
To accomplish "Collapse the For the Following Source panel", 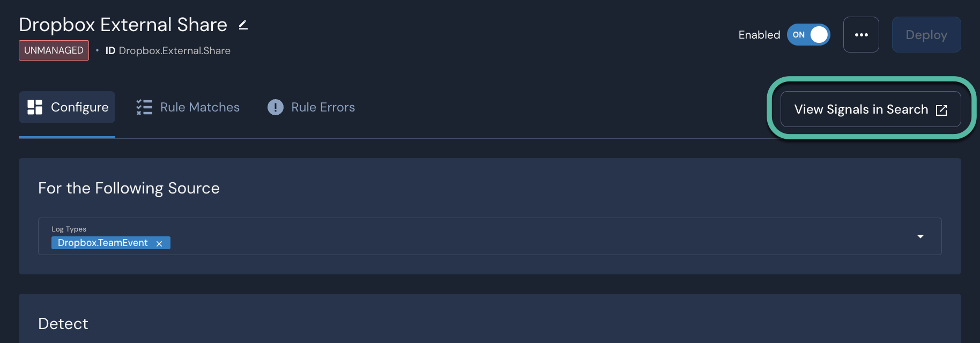I will (129, 188).
